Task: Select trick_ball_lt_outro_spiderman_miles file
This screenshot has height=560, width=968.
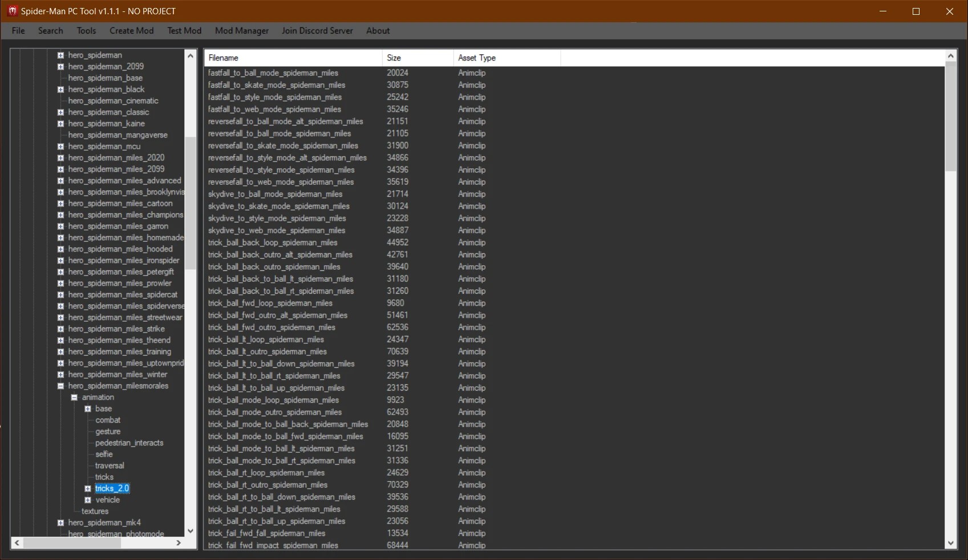Action: coord(268,352)
